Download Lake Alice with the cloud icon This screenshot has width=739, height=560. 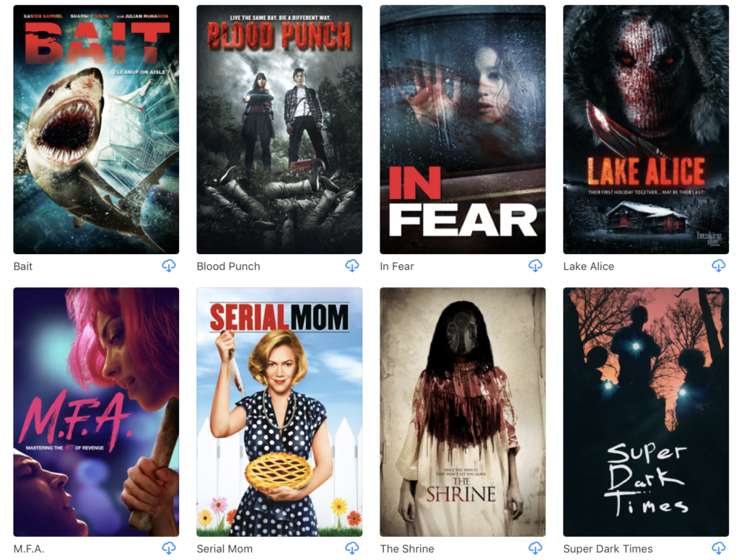coord(719,266)
